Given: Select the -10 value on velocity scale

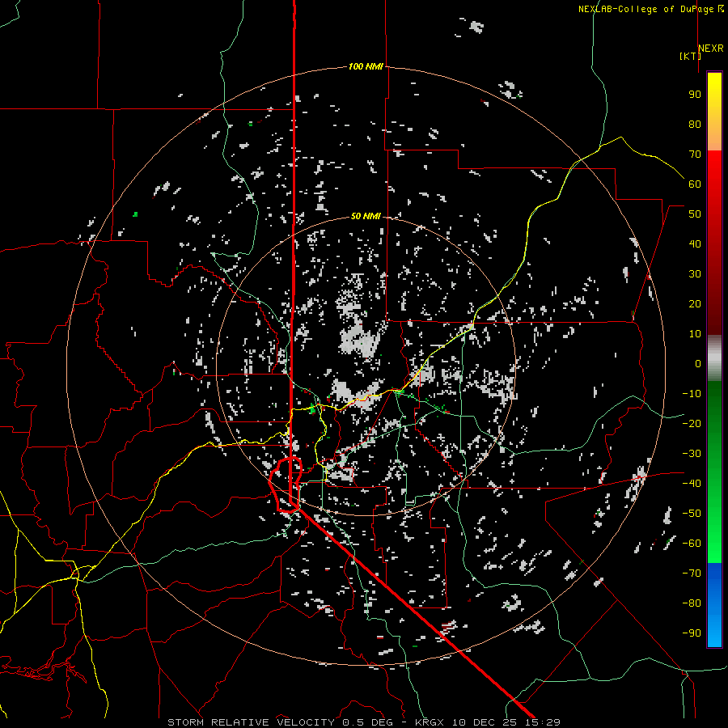Looking at the screenshot, I should pos(692,394).
